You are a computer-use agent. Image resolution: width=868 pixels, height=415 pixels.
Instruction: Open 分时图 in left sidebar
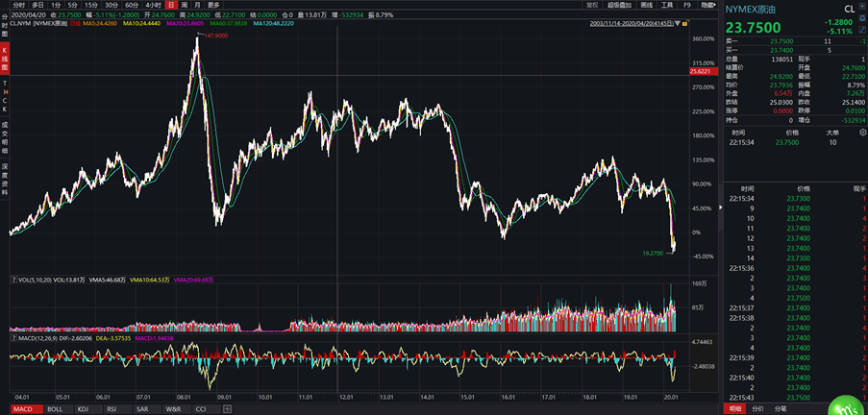point(5,25)
